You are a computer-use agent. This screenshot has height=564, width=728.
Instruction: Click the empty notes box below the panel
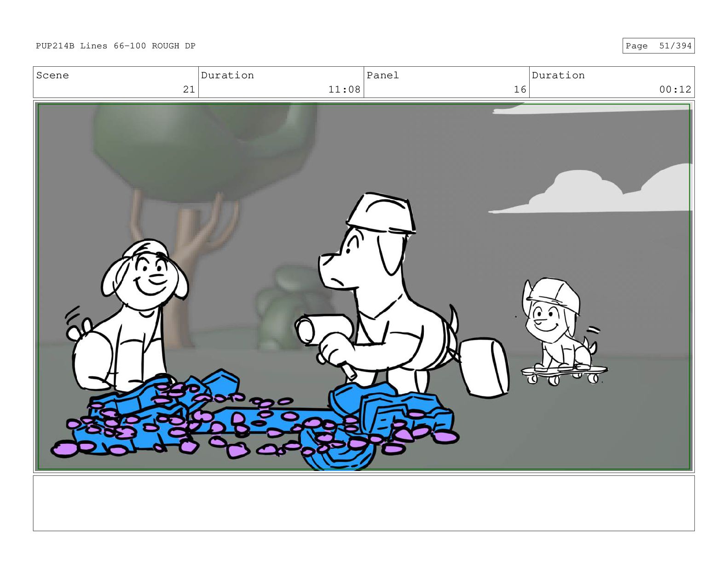point(364,503)
